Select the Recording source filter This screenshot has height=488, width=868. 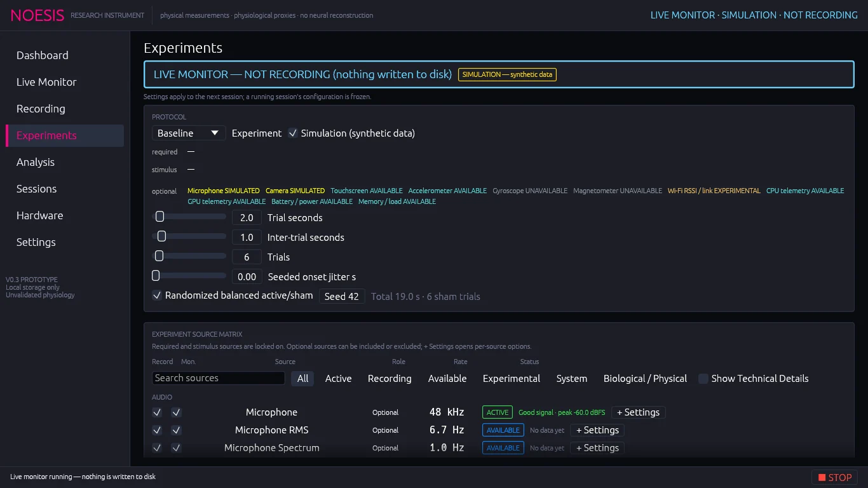390,378
